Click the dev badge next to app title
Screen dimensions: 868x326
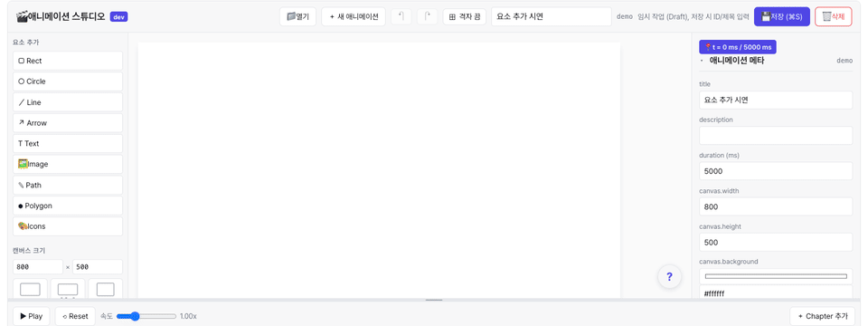[119, 16]
